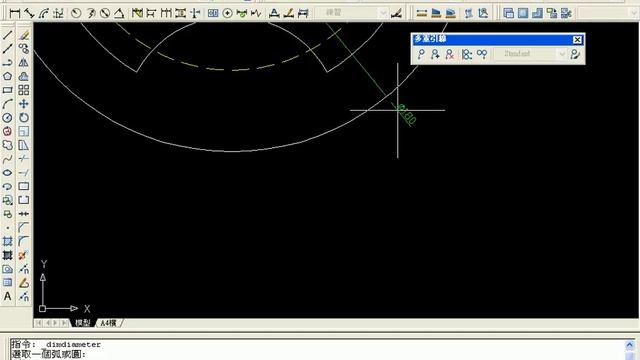Select the Line draw tool
The image size is (640, 360).
(x=7, y=35)
